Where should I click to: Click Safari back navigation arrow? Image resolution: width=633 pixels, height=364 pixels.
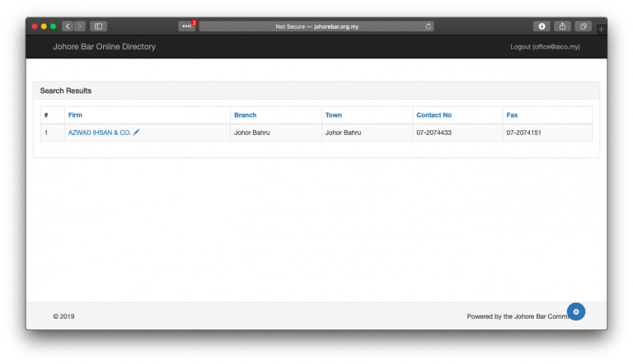point(68,26)
